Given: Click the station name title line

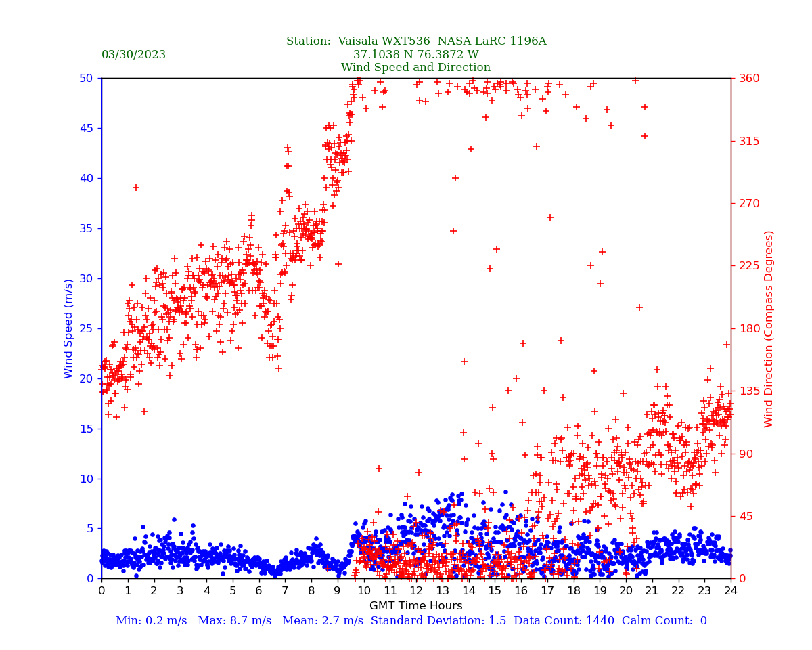Looking at the screenshot, I should point(415,41).
